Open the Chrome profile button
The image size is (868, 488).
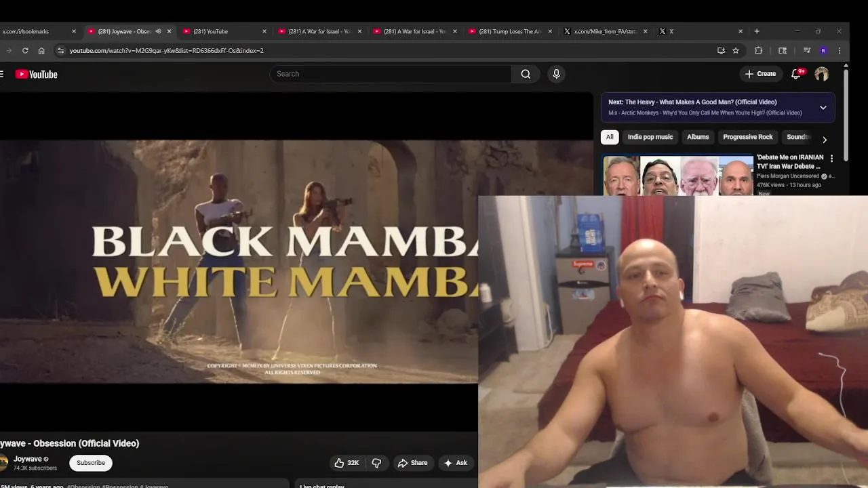click(x=823, y=50)
